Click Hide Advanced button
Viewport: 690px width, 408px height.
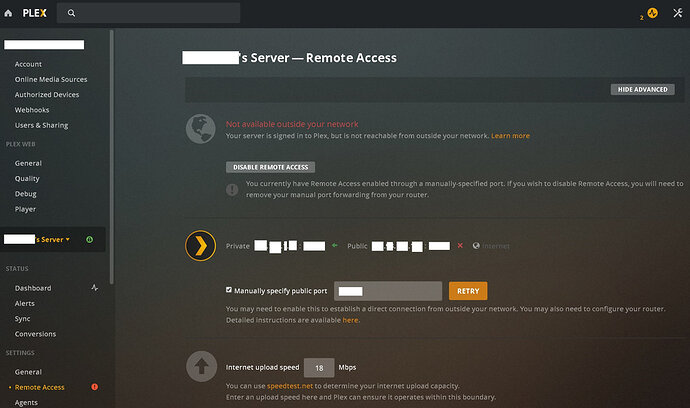(x=642, y=89)
